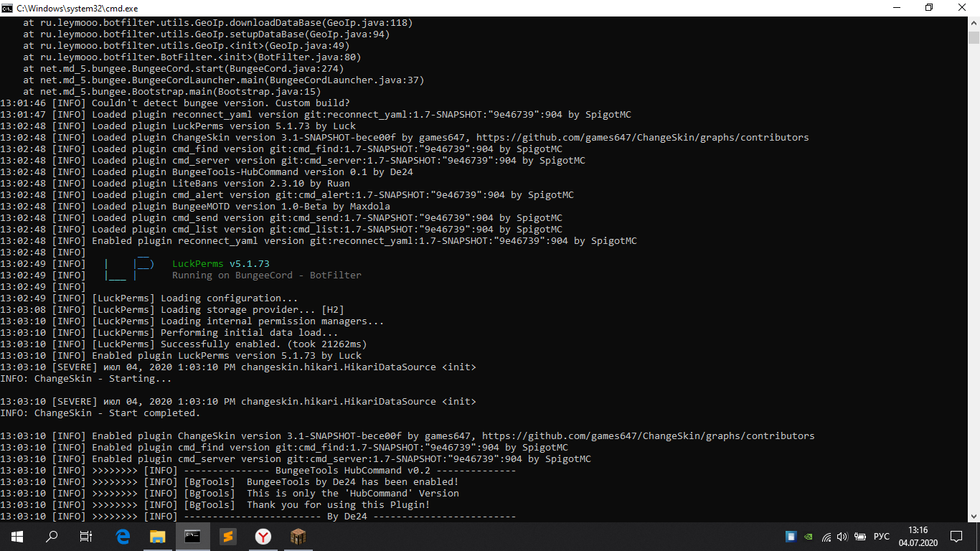
Task: Click the "Loaded plugin cmd_send" log line
Action: pyautogui.click(x=281, y=218)
